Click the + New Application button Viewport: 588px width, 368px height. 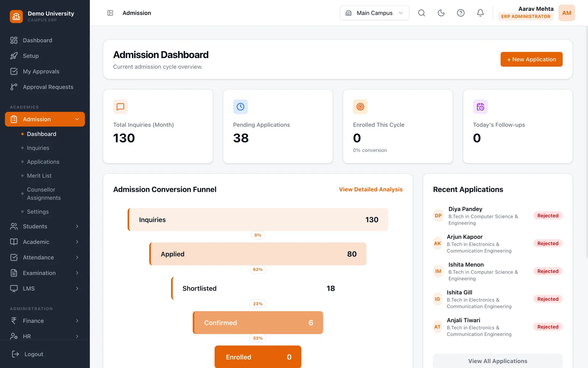point(531,59)
